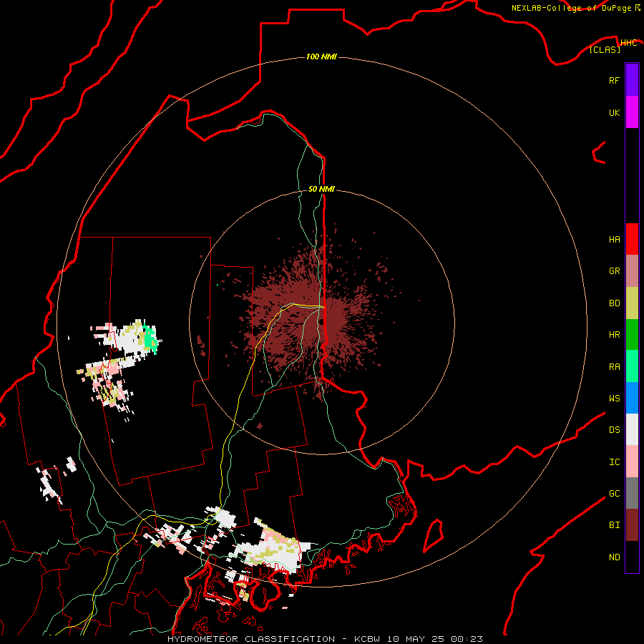
Task: Click the ND legend label
Action: (x=614, y=557)
